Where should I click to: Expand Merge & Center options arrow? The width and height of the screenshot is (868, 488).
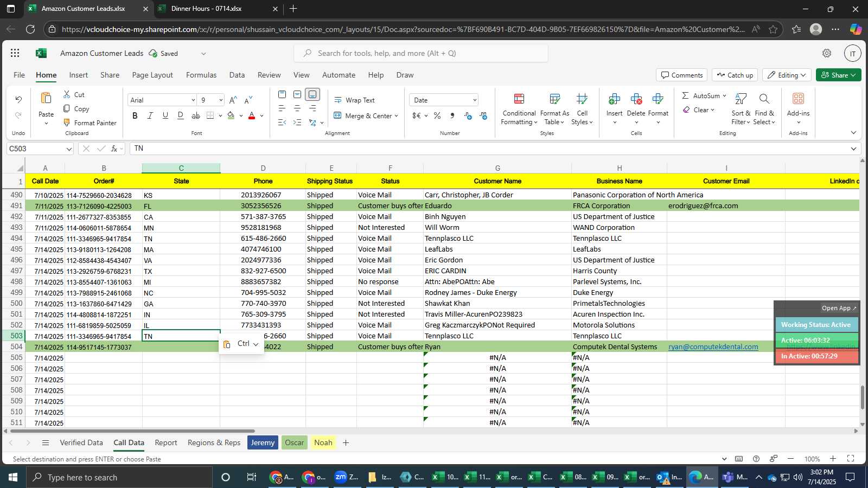[x=397, y=116]
